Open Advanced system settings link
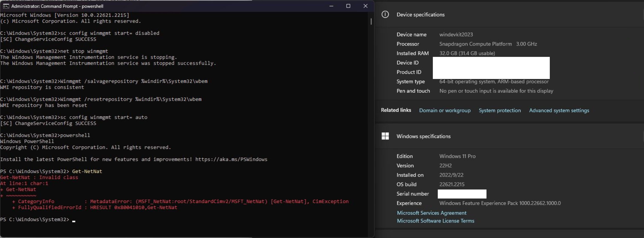This screenshot has height=238, width=644. (x=559, y=110)
